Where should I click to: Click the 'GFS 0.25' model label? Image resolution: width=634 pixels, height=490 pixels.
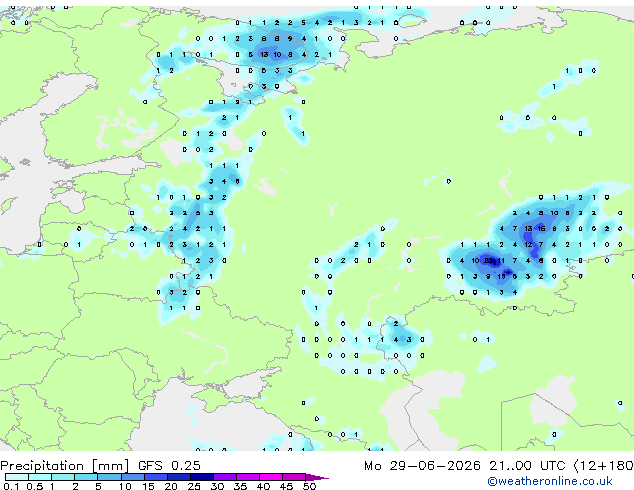tap(169, 466)
